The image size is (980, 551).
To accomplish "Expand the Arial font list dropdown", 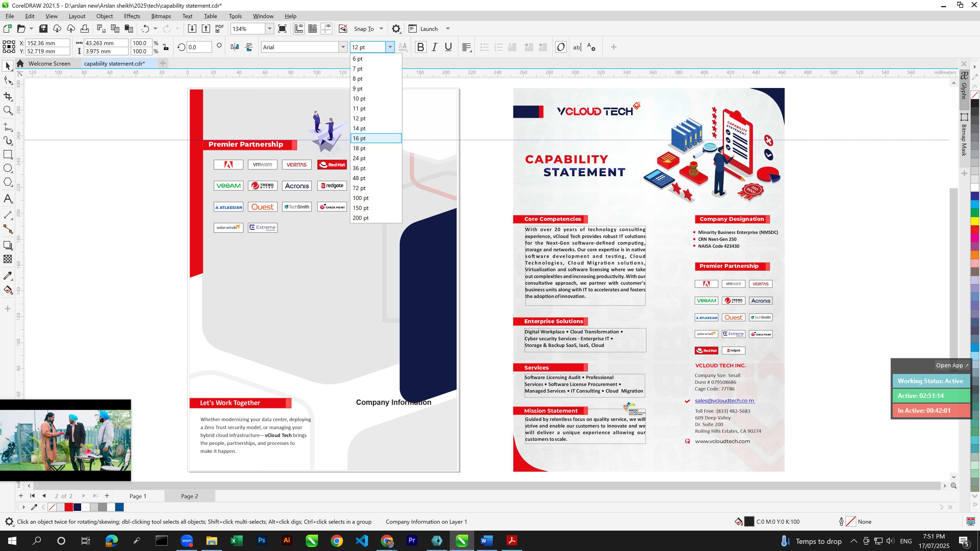I will click(343, 47).
